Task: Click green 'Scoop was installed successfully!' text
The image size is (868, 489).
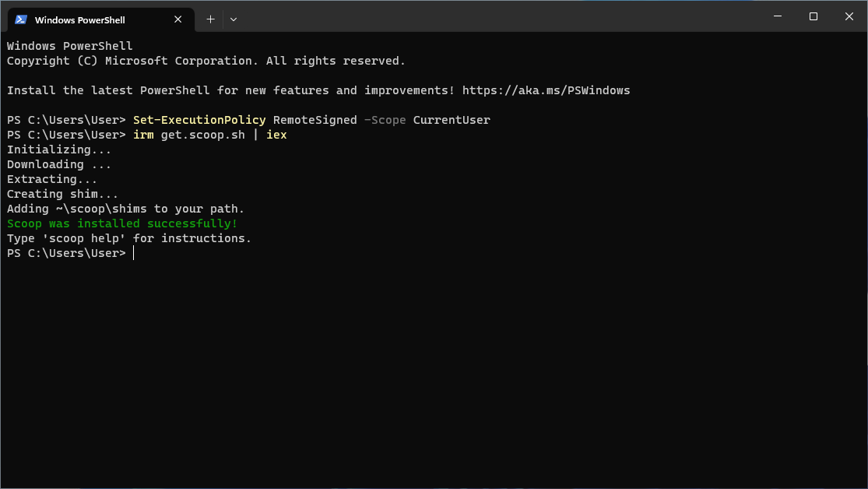Action: click(x=122, y=223)
